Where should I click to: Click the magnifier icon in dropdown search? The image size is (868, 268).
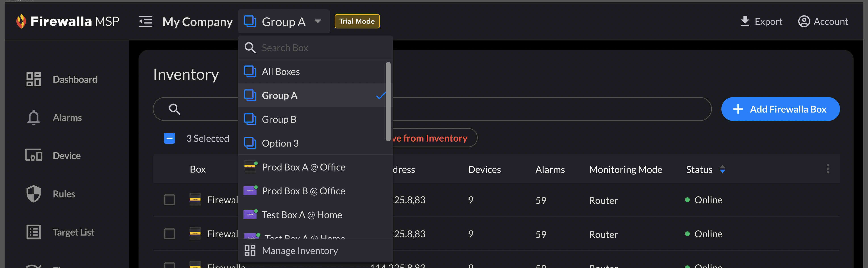[250, 48]
